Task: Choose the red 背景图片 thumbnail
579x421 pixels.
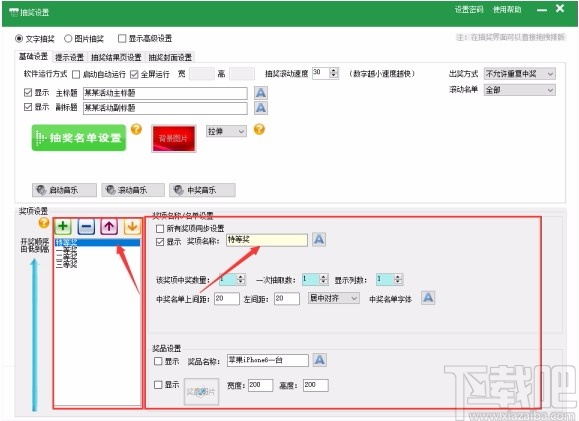Action: tap(174, 138)
